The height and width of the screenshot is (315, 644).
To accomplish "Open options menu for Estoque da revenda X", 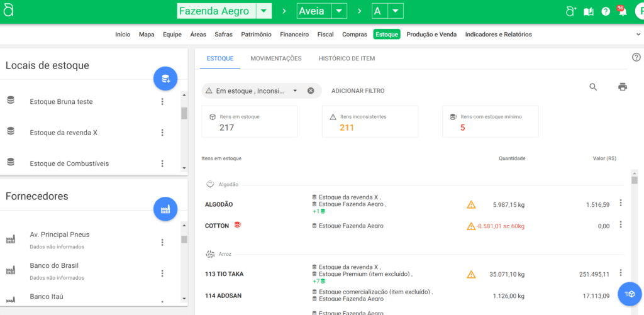I will [162, 132].
